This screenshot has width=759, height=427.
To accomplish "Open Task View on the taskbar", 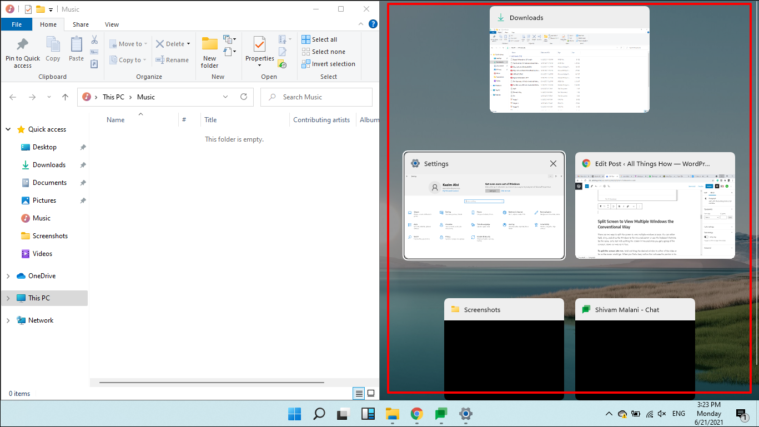I will (343, 413).
